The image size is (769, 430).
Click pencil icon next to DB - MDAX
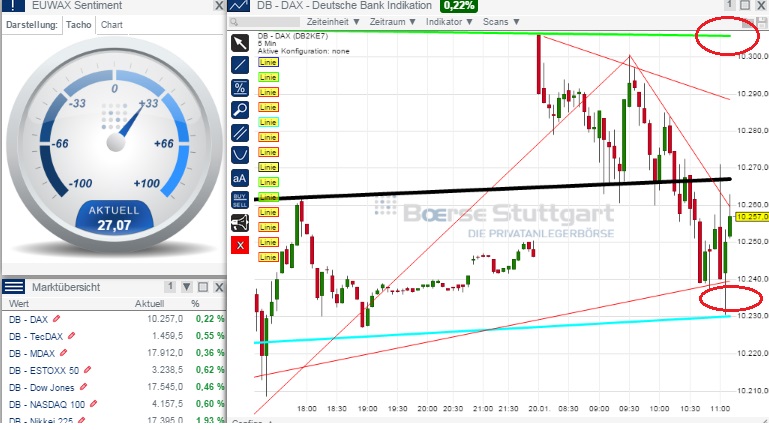tap(63, 353)
